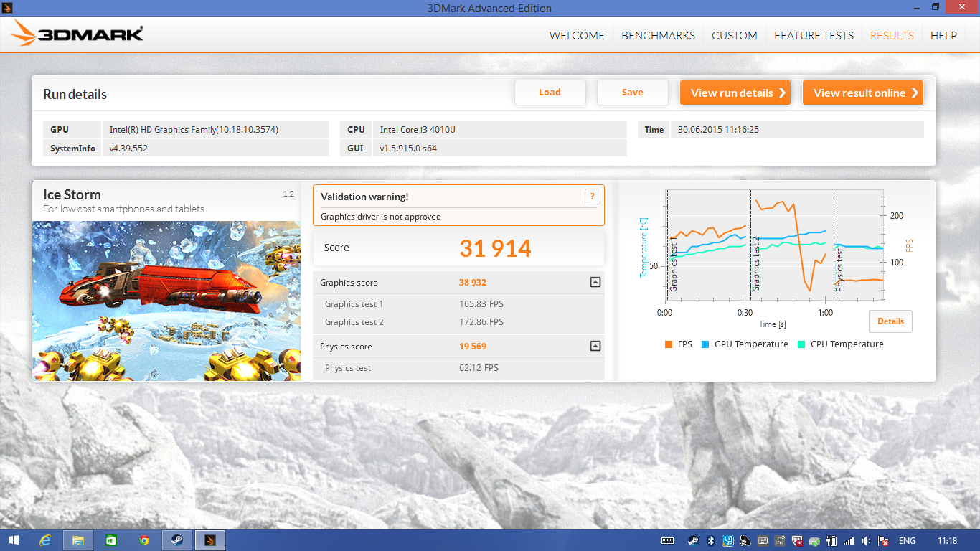Click the Ice Storm spaceship thumbnail
This screenshot has width=980, height=551.
(166, 301)
